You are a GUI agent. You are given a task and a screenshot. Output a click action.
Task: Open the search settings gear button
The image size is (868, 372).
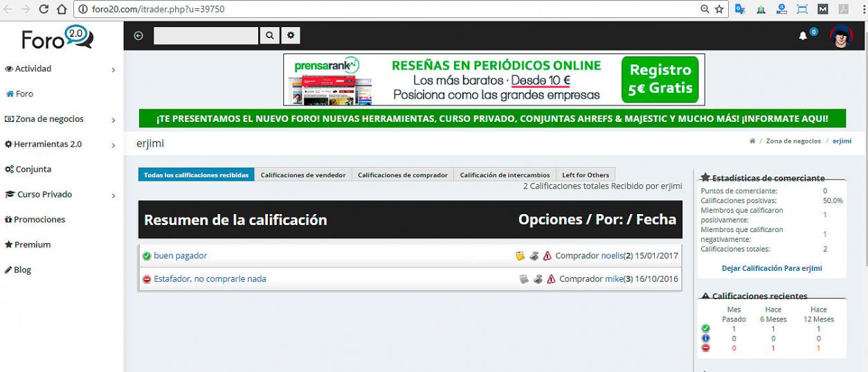pyautogui.click(x=291, y=36)
